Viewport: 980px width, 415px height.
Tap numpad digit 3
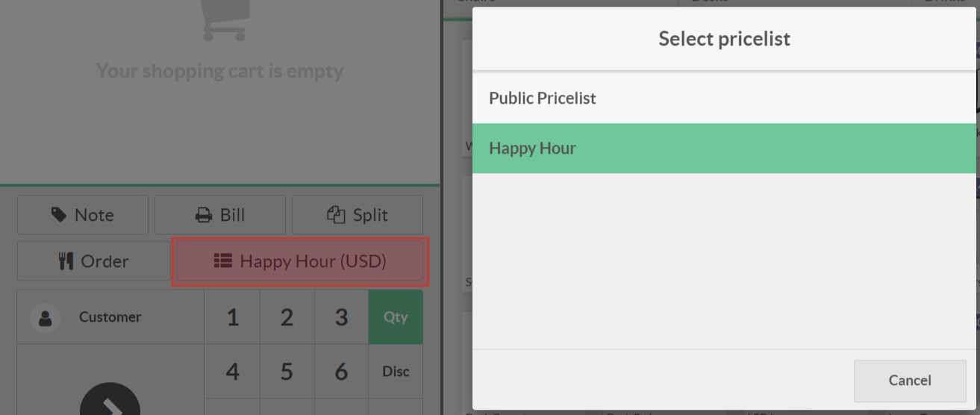pos(341,317)
